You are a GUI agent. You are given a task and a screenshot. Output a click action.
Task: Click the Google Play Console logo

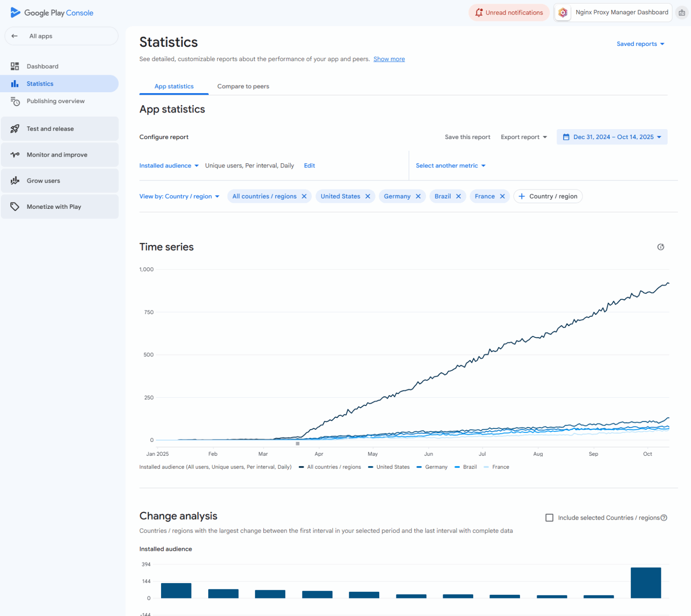coord(52,13)
